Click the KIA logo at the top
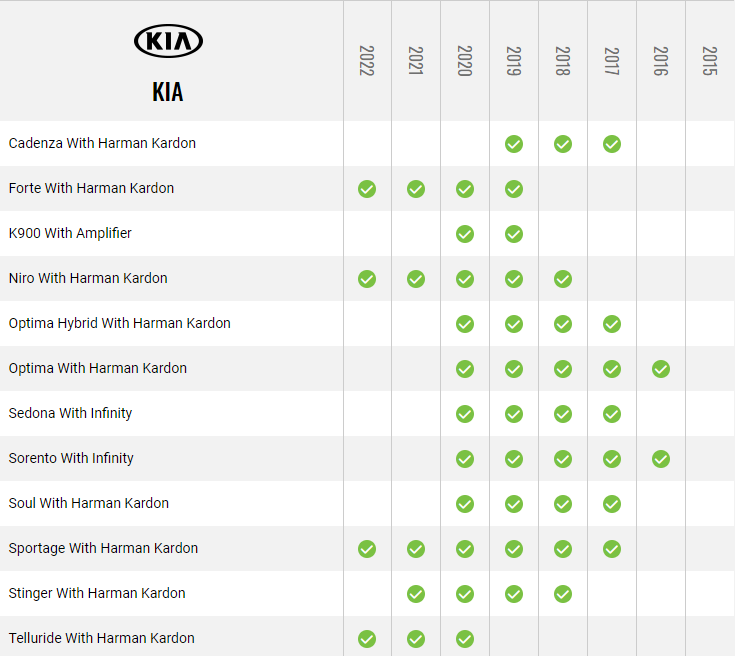The height and width of the screenshot is (656, 735). coord(168,41)
